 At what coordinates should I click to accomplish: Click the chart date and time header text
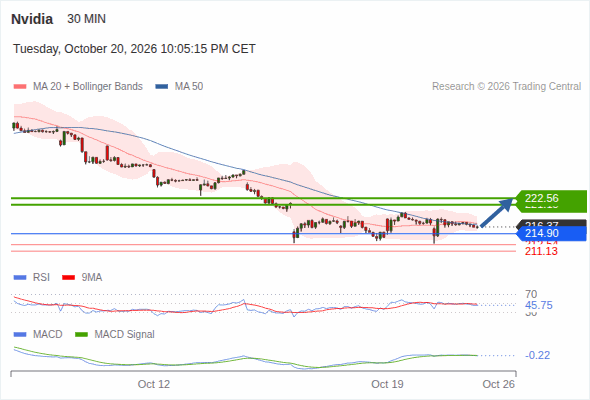134,49
